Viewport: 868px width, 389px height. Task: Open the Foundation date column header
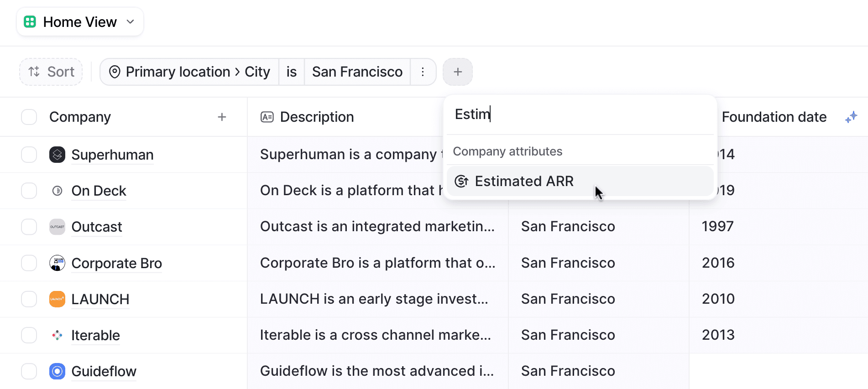(x=774, y=117)
